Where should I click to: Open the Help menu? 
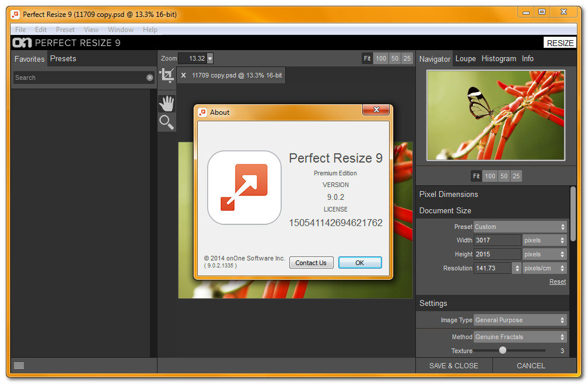click(150, 30)
